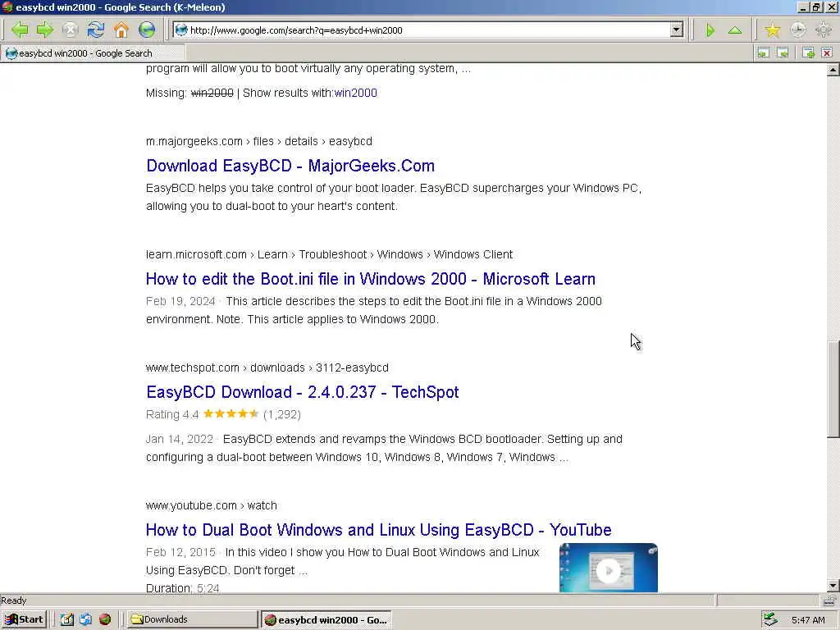The image size is (840, 630).
Task: Open preferences with the gear icon
Action: (824, 30)
